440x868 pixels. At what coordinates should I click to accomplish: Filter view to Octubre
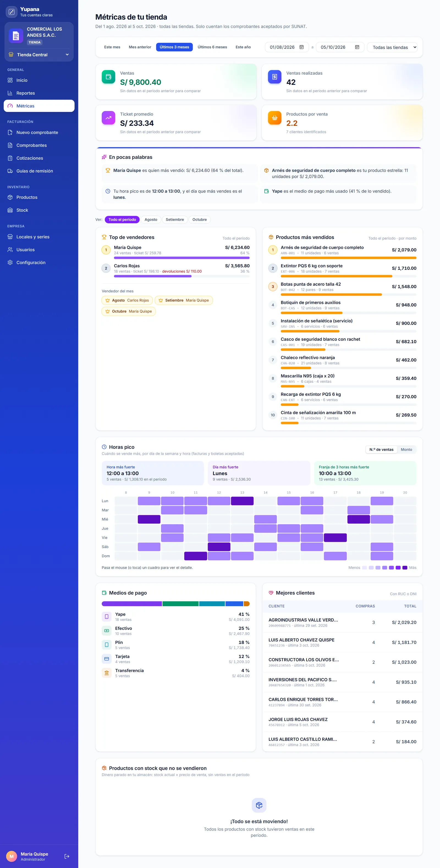pyautogui.click(x=200, y=220)
